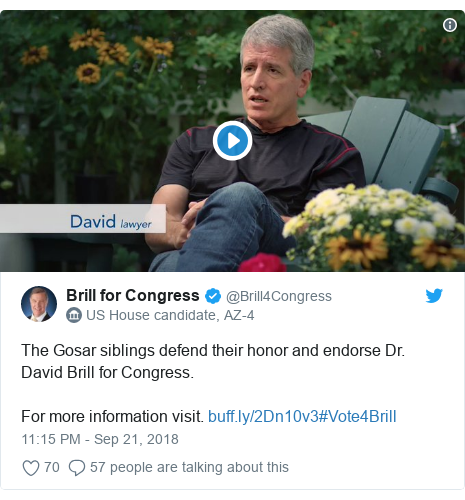
Task: Open the tweet timestamp Sep 21, 2018
Action: (100, 439)
